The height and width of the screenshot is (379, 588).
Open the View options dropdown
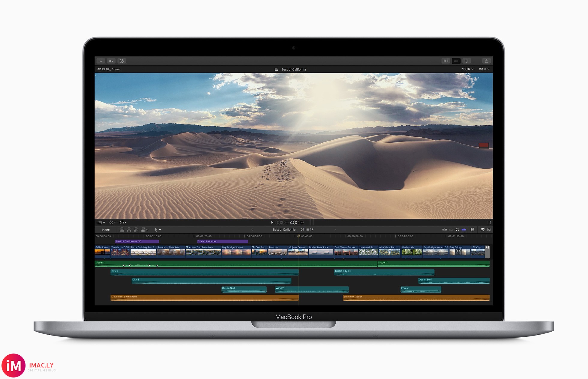[484, 69]
